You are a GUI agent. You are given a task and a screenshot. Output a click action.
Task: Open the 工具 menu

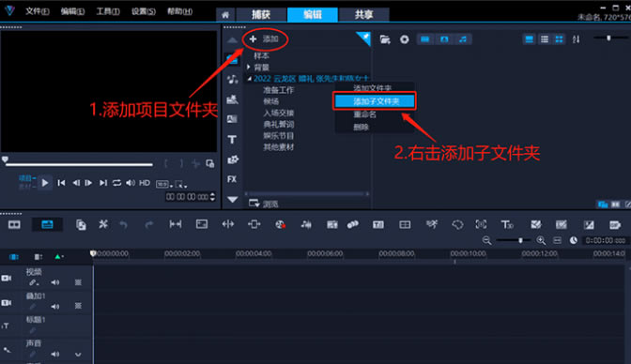pos(108,11)
